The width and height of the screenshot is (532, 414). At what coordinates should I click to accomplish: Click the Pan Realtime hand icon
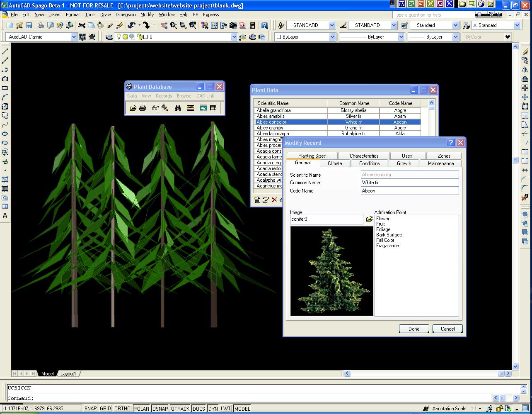(164, 25)
